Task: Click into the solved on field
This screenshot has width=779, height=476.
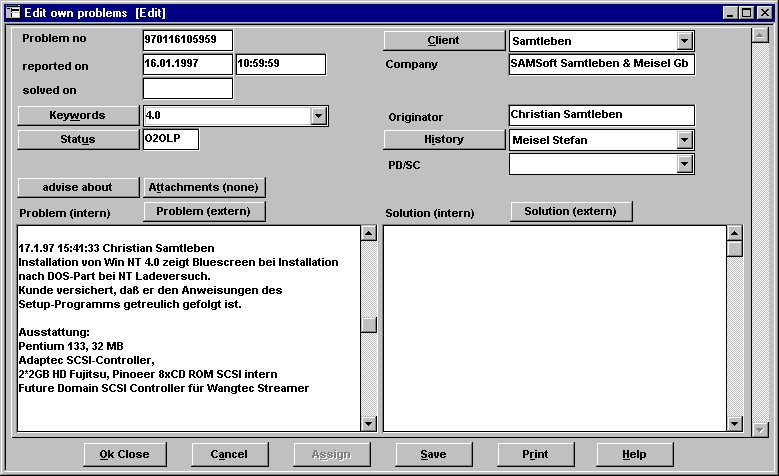Action: click(x=187, y=89)
